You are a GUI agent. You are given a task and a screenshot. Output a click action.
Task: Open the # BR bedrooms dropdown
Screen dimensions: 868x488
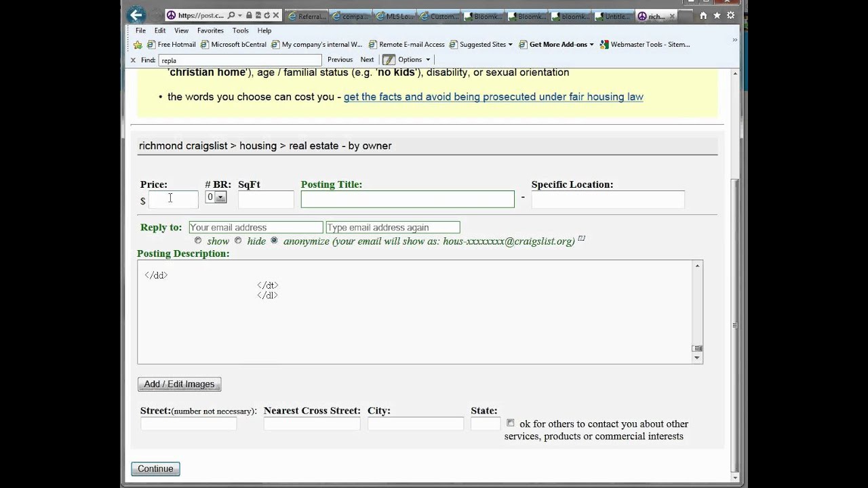click(x=216, y=197)
